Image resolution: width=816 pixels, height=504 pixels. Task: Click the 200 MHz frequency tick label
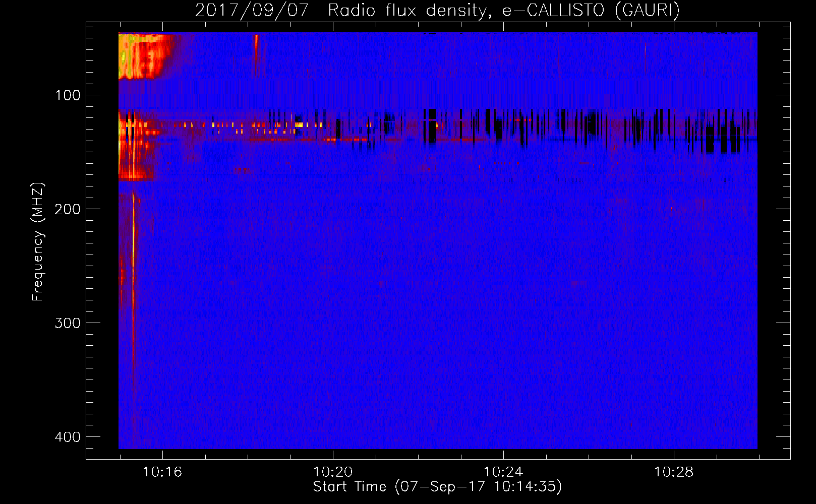point(68,209)
